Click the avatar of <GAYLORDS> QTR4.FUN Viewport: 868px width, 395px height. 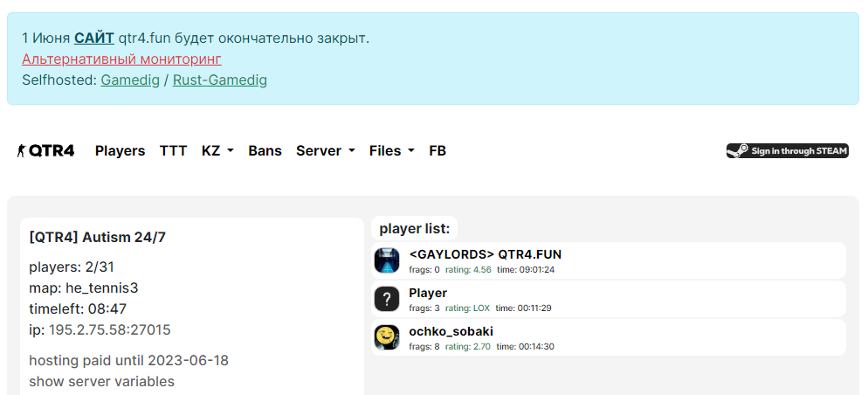click(x=386, y=260)
